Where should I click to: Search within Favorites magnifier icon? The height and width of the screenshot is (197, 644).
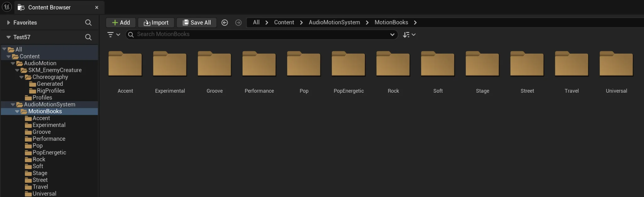pyautogui.click(x=88, y=23)
